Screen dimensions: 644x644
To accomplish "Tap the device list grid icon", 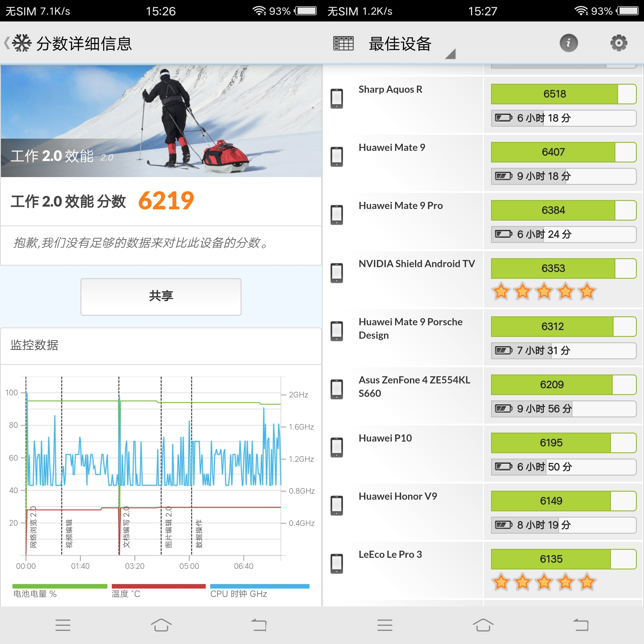I will point(343,43).
